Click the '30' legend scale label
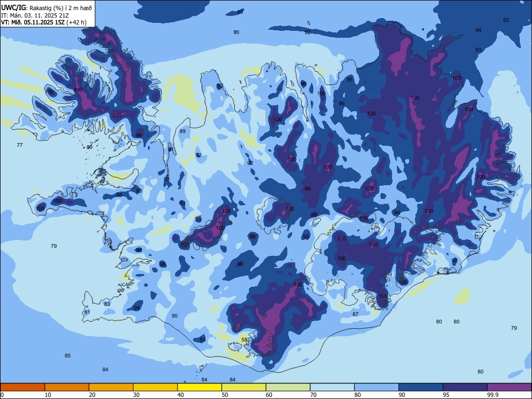The image size is (532, 399). [x=136, y=395]
